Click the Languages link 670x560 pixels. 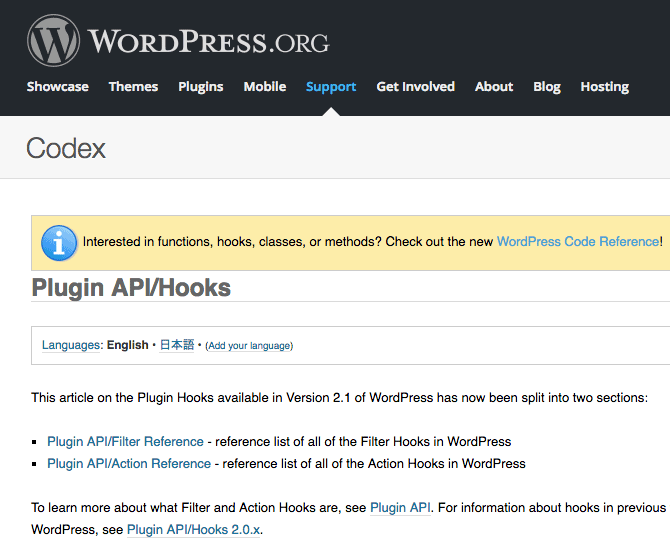click(71, 345)
